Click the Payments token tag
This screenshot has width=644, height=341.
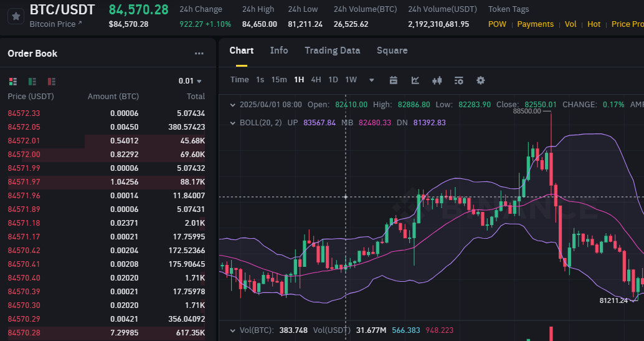pos(535,24)
